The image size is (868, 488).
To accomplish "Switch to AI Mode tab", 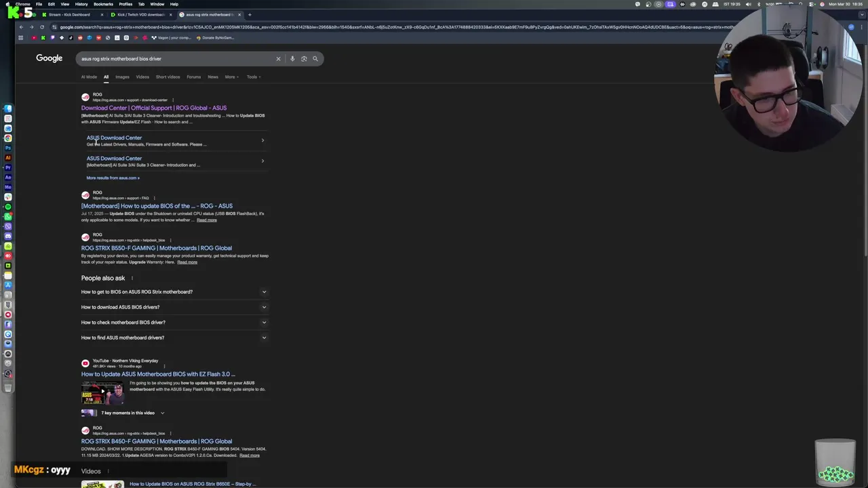I will (89, 77).
